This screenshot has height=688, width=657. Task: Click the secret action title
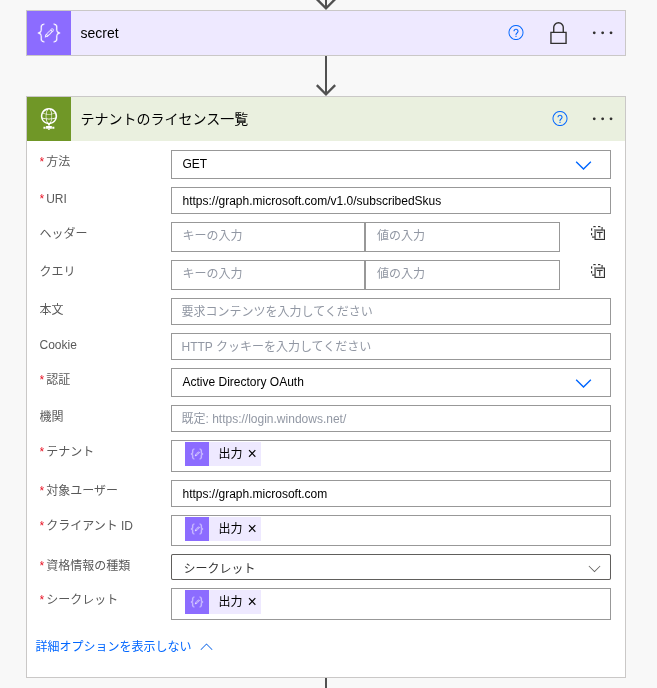(100, 33)
